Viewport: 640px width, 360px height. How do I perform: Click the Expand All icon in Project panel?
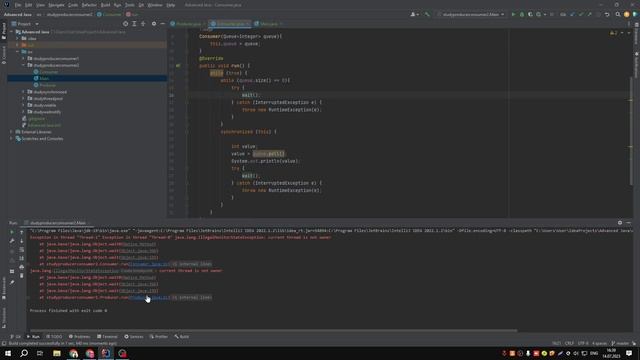tap(134, 24)
